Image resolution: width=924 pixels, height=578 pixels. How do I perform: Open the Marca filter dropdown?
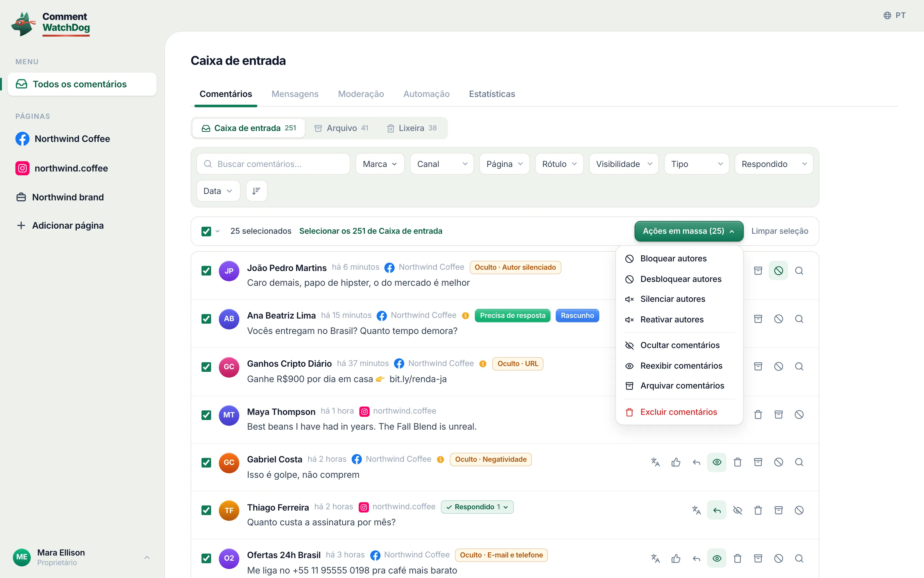coord(380,164)
